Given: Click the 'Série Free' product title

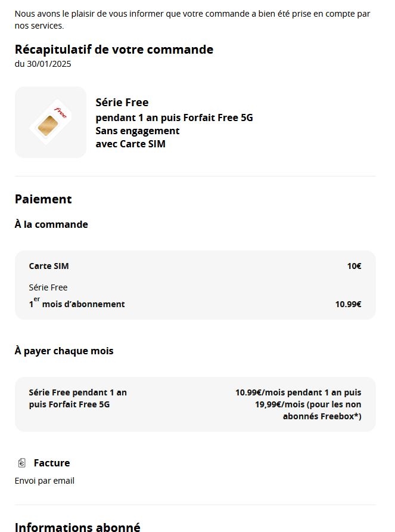Looking at the screenshot, I should [x=122, y=103].
